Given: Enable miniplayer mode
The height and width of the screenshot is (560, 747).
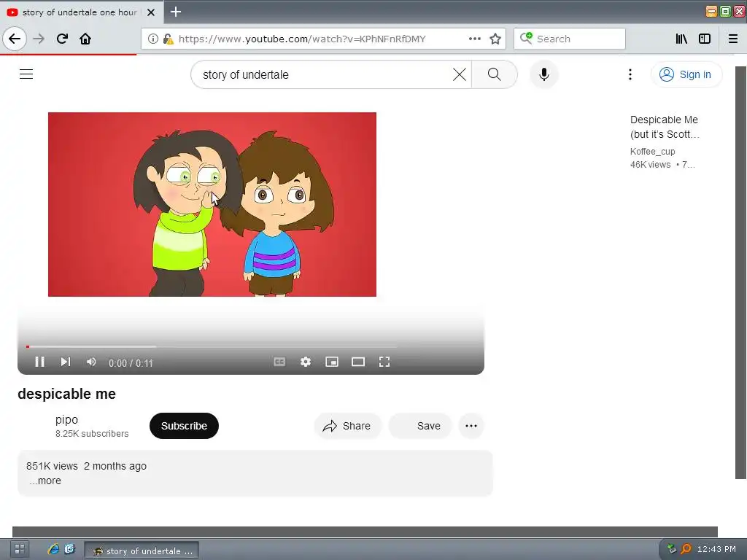Looking at the screenshot, I should [332, 362].
